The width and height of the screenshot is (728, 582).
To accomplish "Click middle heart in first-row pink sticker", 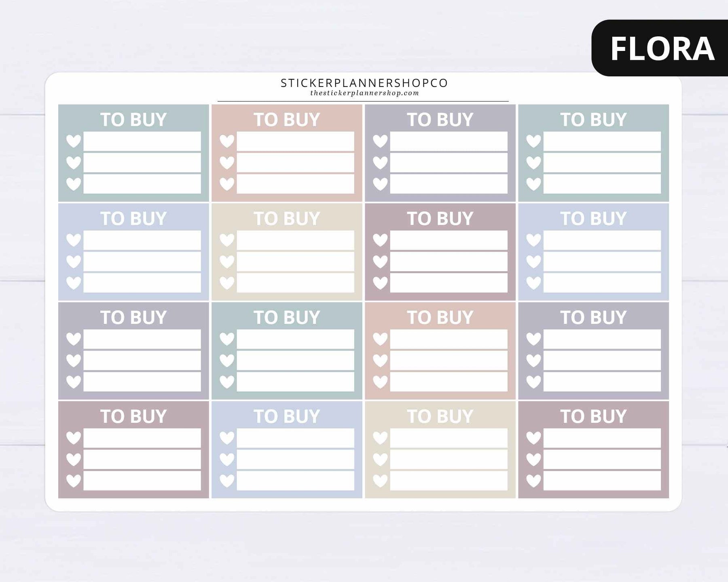I will coord(227,162).
